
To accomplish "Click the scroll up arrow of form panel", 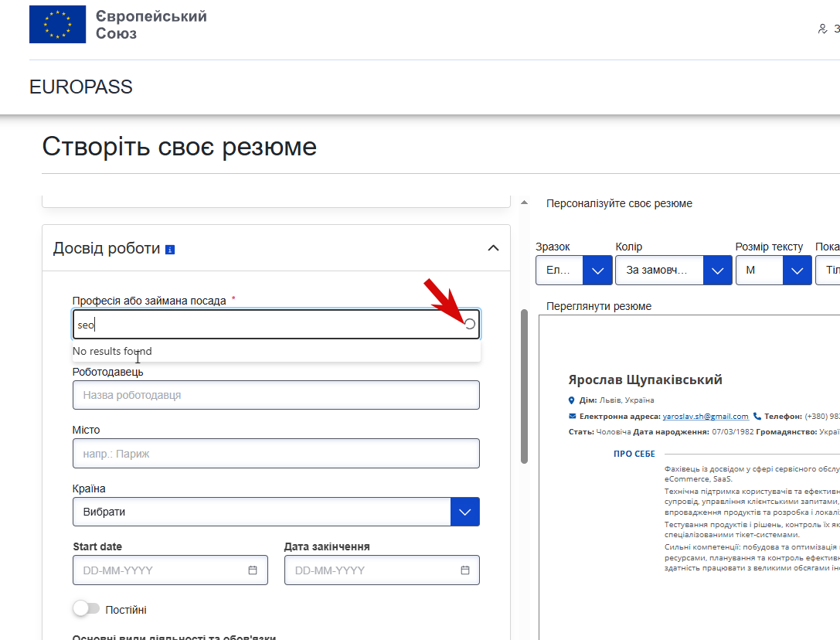I will (525, 203).
